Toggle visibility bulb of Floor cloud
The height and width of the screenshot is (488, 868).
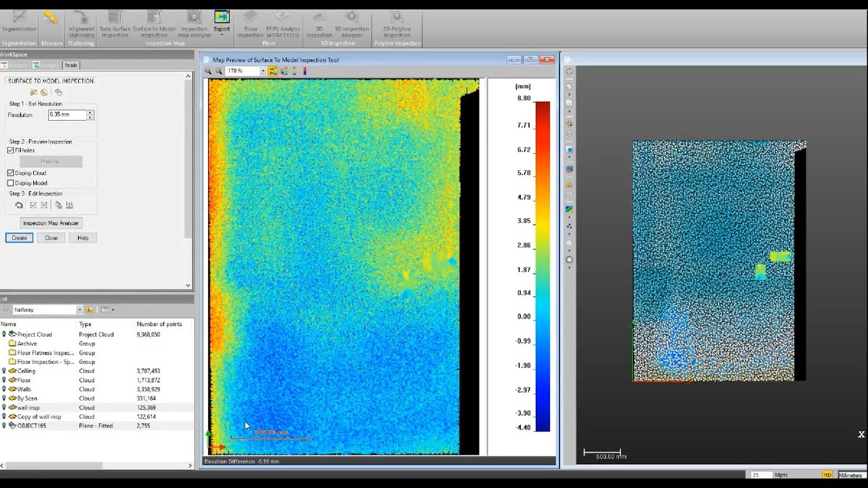(4, 380)
